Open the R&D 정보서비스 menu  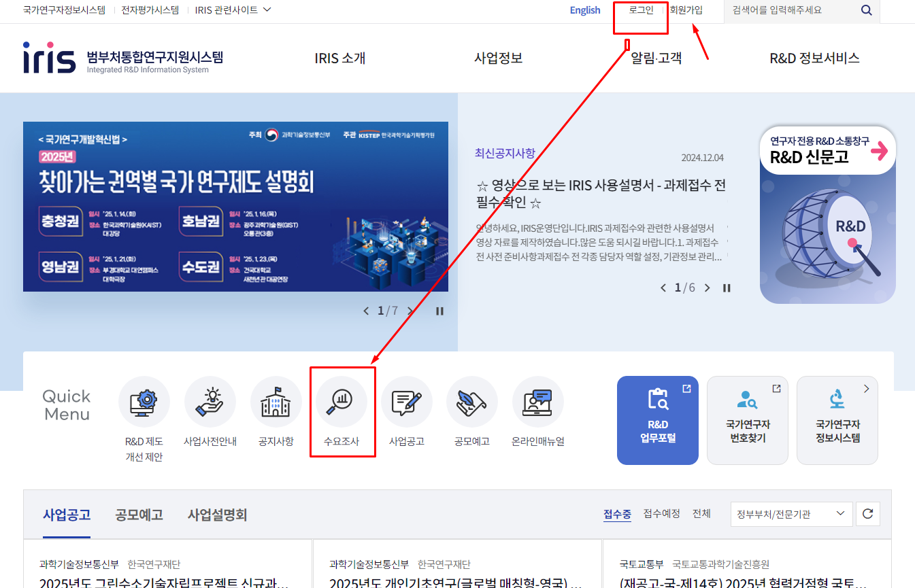815,58
